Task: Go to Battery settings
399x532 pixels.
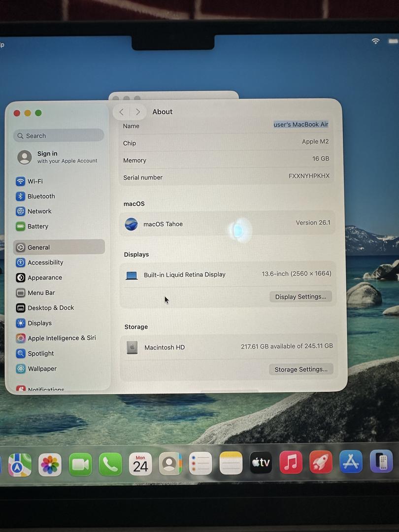Action: click(37, 227)
